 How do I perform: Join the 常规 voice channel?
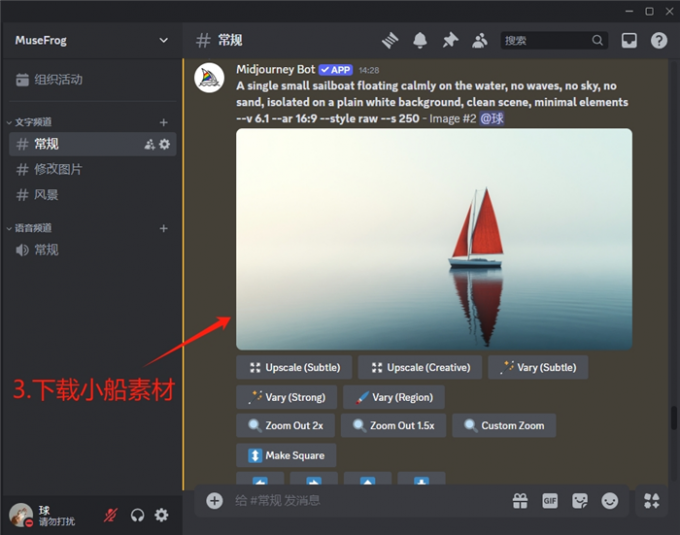pos(92,250)
